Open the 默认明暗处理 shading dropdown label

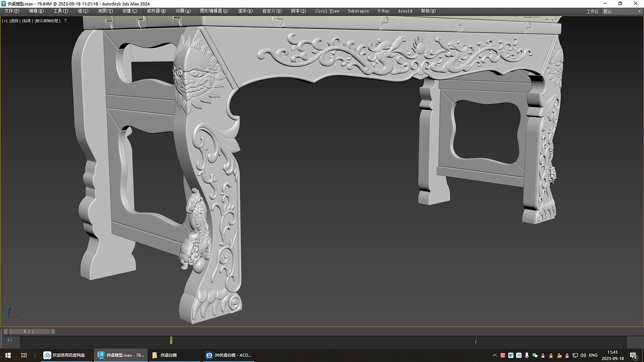tap(48, 21)
